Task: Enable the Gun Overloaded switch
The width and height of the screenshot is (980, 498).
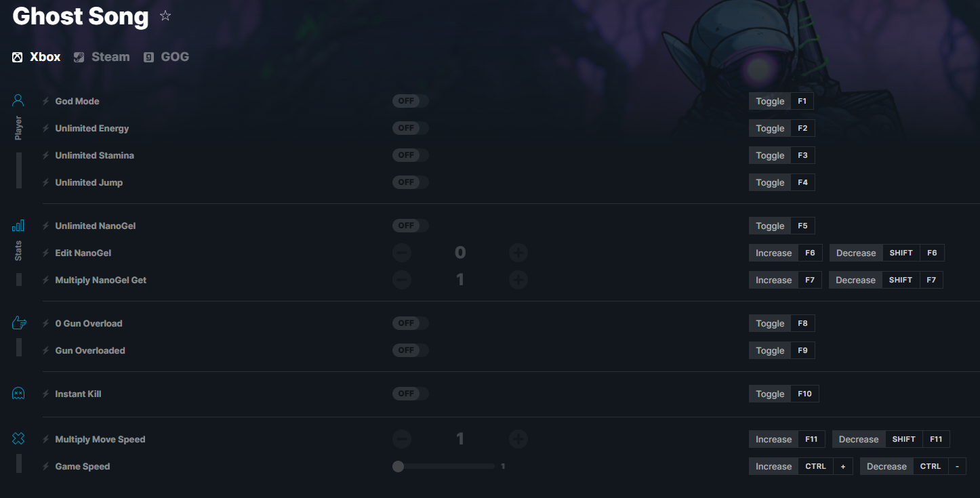Action: (x=411, y=350)
